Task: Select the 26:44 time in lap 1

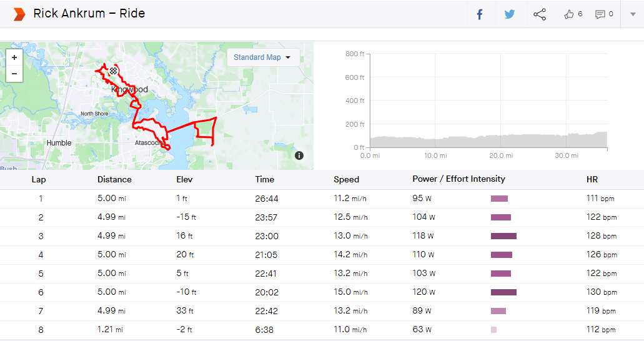Action: [x=267, y=199]
